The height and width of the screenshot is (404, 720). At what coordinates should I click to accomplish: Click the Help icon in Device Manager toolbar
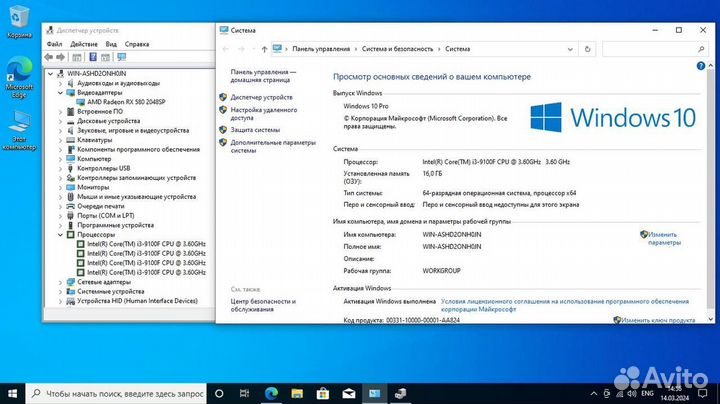[93, 57]
